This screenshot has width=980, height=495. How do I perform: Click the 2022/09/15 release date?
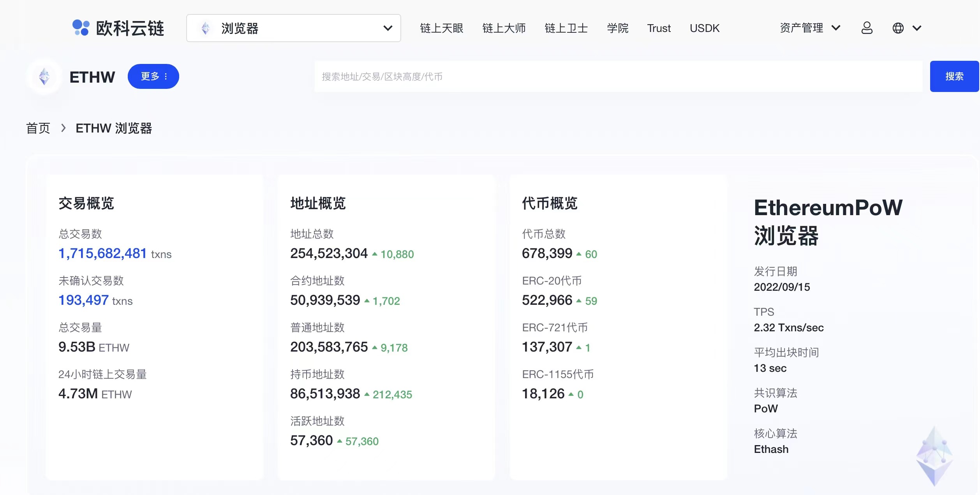pos(782,287)
